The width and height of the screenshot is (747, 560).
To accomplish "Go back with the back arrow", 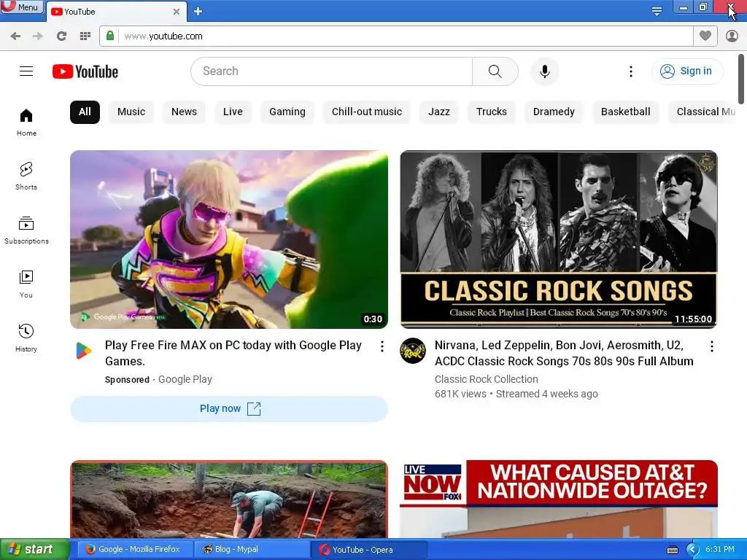I will click(x=15, y=36).
